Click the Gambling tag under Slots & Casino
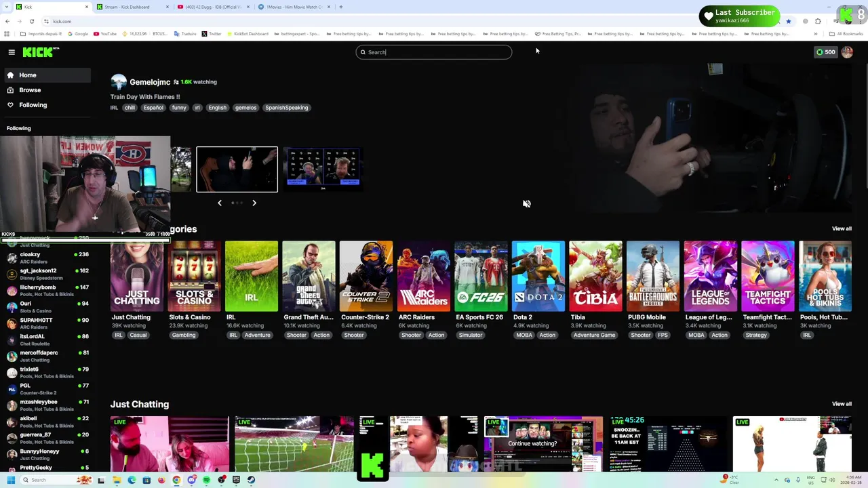 tap(184, 335)
